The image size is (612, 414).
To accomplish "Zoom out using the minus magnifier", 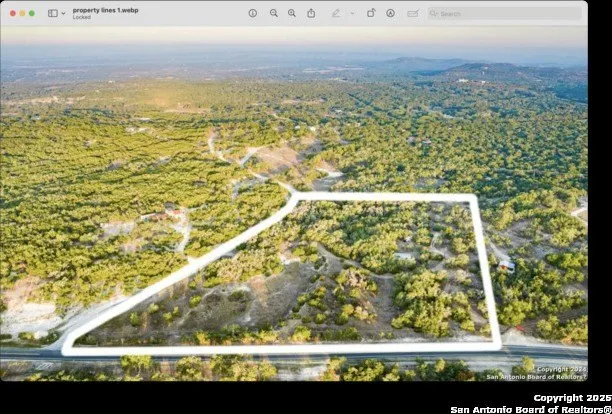I will point(272,13).
